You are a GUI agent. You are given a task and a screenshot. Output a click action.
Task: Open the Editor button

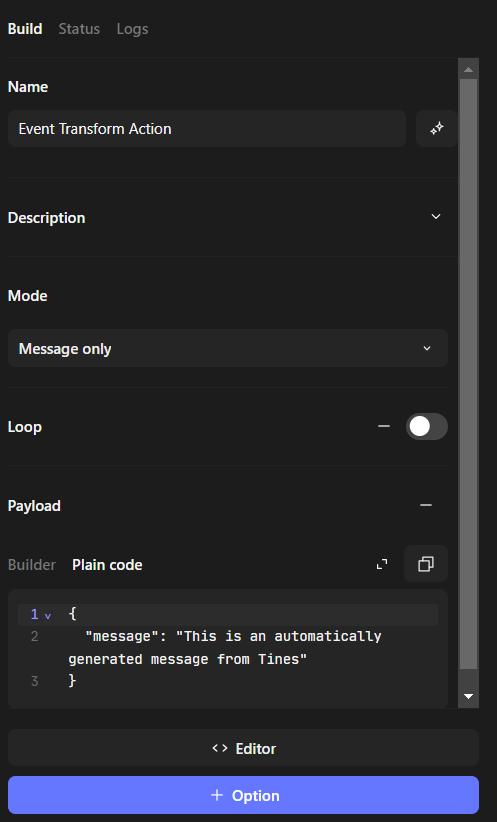click(243, 748)
